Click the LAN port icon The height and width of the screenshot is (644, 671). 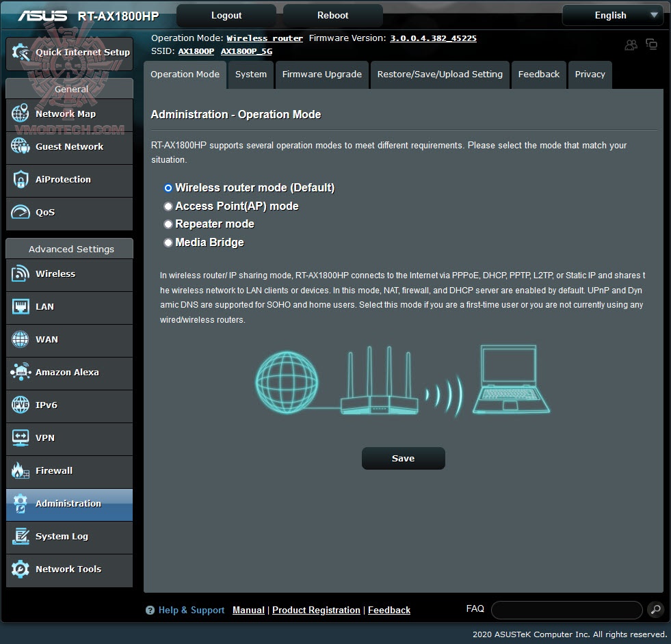click(20, 306)
